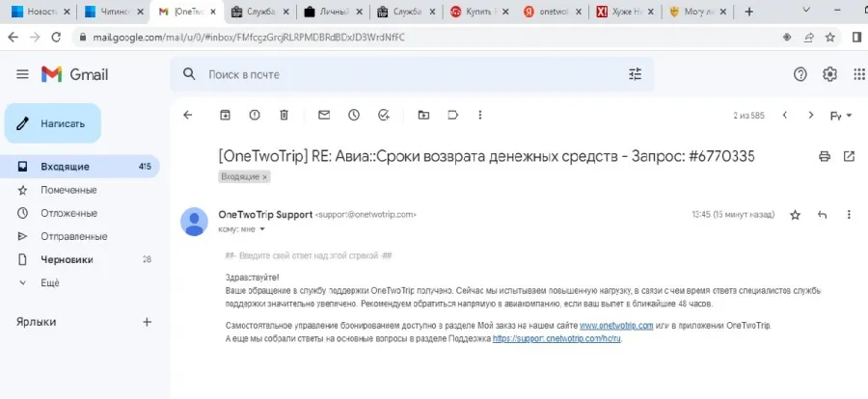Open the email in new window
This screenshot has width=868, height=399.
[x=849, y=156]
